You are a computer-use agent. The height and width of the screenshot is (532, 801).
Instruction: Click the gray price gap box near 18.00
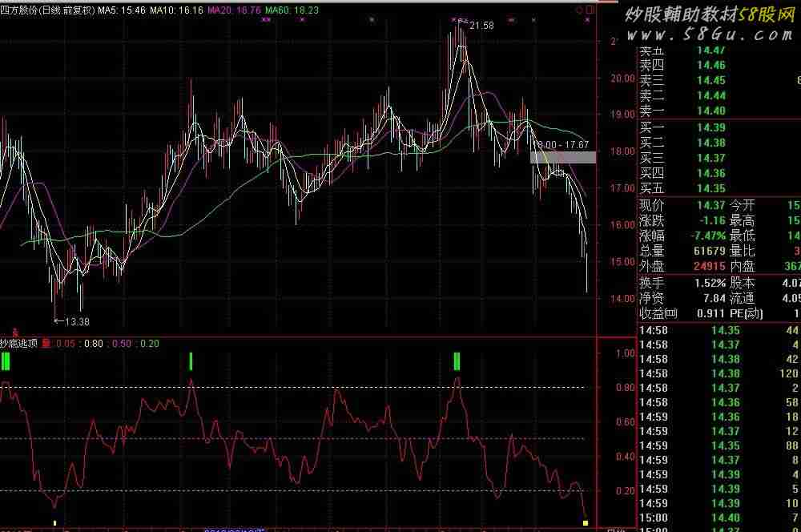click(x=563, y=157)
